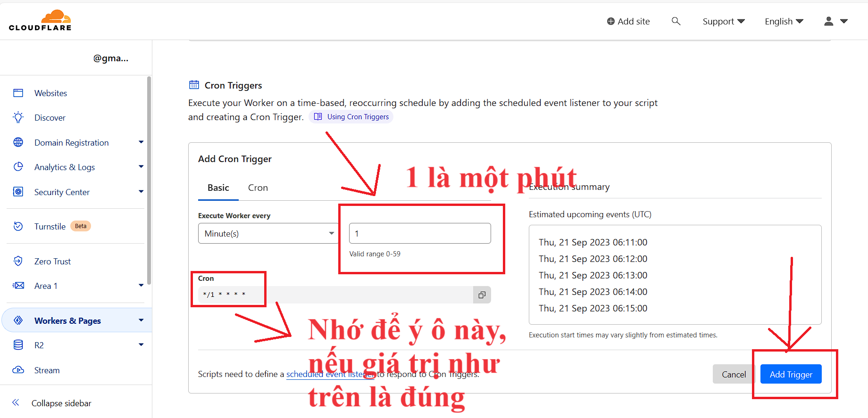Expand the Area 1 submenu arrow

tap(141, 285)
